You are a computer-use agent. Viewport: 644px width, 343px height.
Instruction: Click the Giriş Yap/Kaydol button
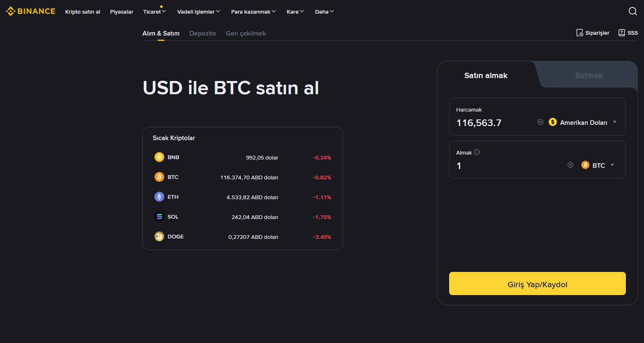pos(537,284)
